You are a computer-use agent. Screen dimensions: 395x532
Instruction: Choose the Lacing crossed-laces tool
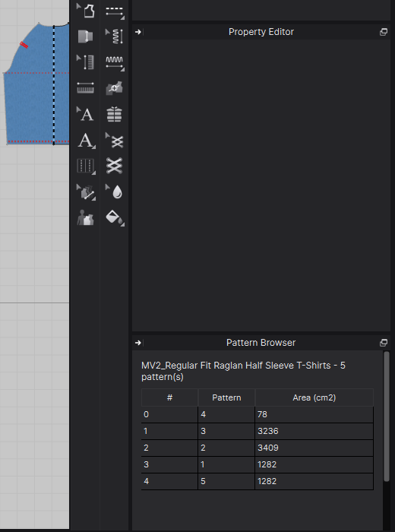(x=115, y=166)
